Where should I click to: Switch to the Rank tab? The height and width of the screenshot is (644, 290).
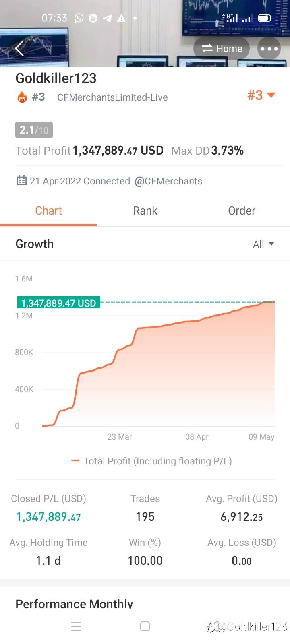(x=145, y=211)
